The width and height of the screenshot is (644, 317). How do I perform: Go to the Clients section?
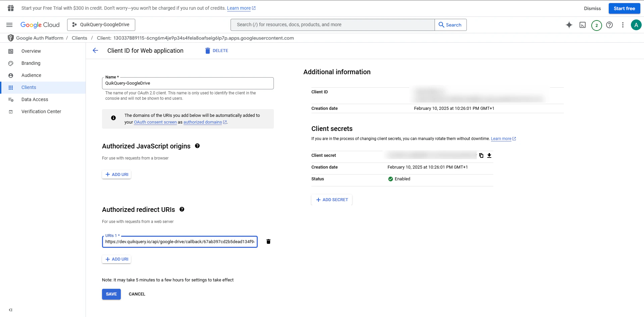click(x=29, y=87)
